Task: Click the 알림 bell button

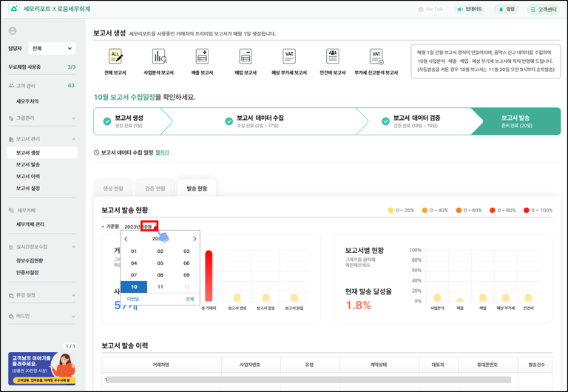Action: click(507, 10)
